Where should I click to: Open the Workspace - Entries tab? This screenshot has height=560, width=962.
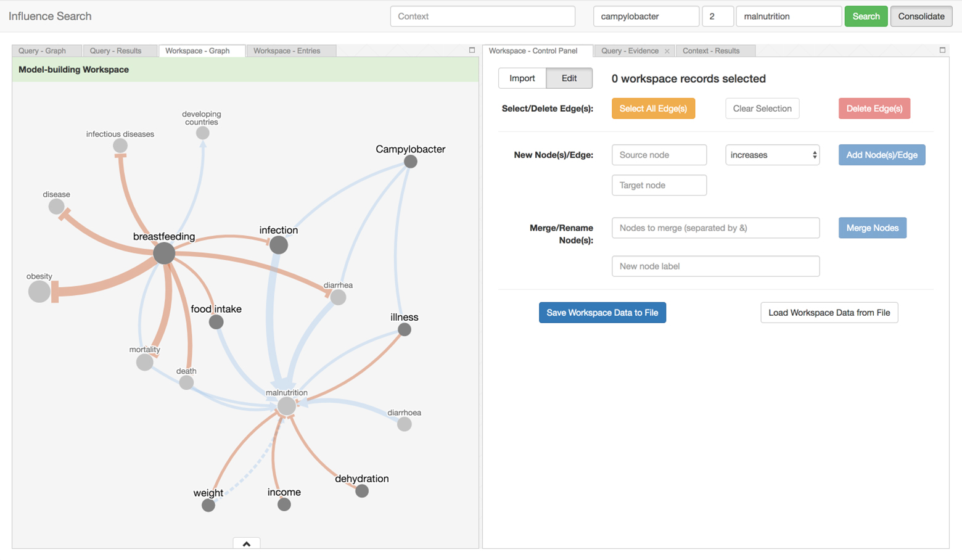(x=287, y=51)
